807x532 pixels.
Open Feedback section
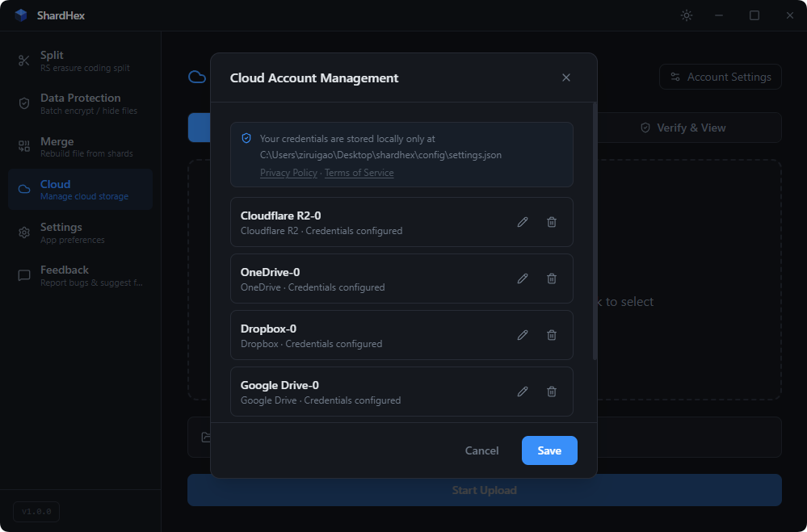click(80, 276)
